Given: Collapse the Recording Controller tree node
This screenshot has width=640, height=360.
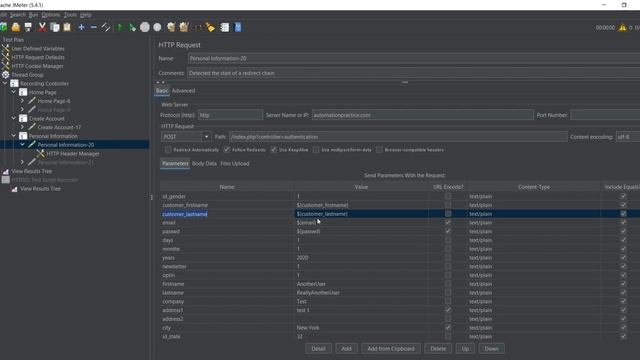Looking at the screenshot, I should pyautogui.click(x=5, y=83).
